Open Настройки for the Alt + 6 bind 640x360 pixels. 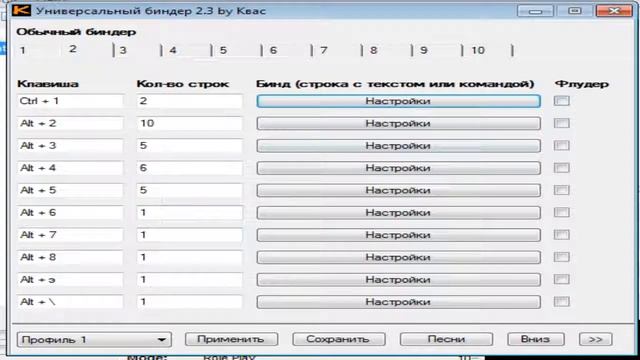[x=398, y=213]
